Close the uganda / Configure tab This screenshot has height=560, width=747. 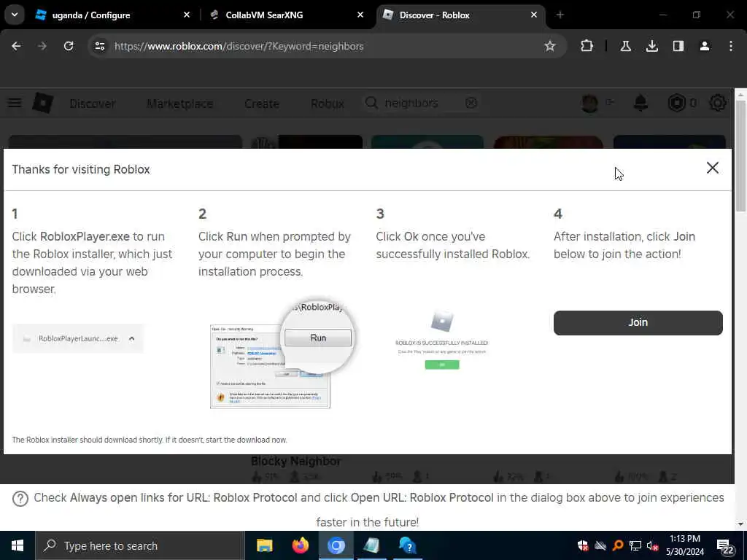point(187,15)
